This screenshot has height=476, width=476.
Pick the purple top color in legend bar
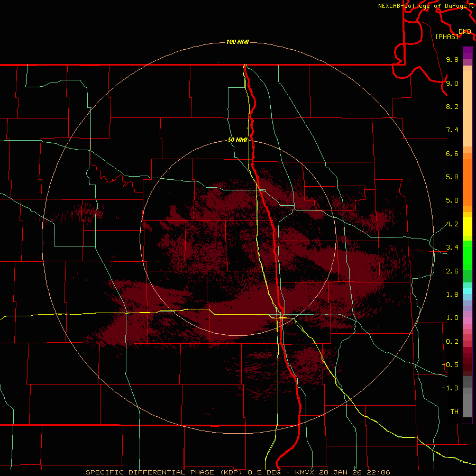(467, 53)
